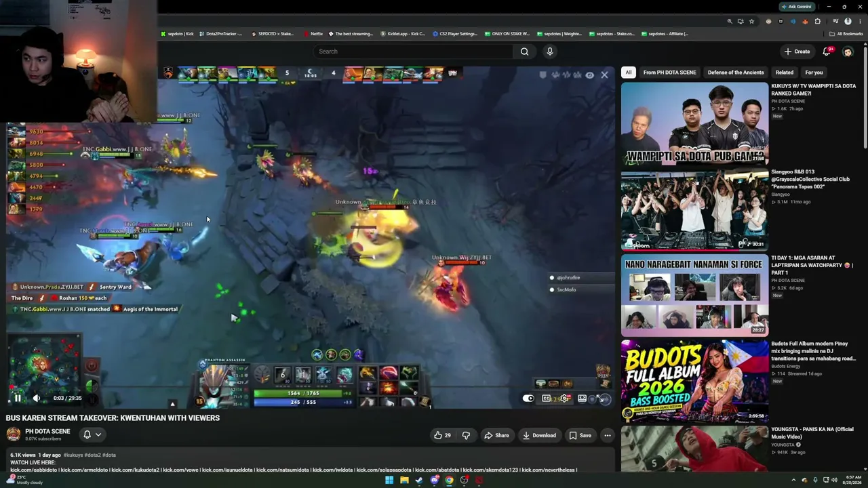This screenshot has width=868, height=488.
Task: Click the Download button
Action: click(539, 435)
